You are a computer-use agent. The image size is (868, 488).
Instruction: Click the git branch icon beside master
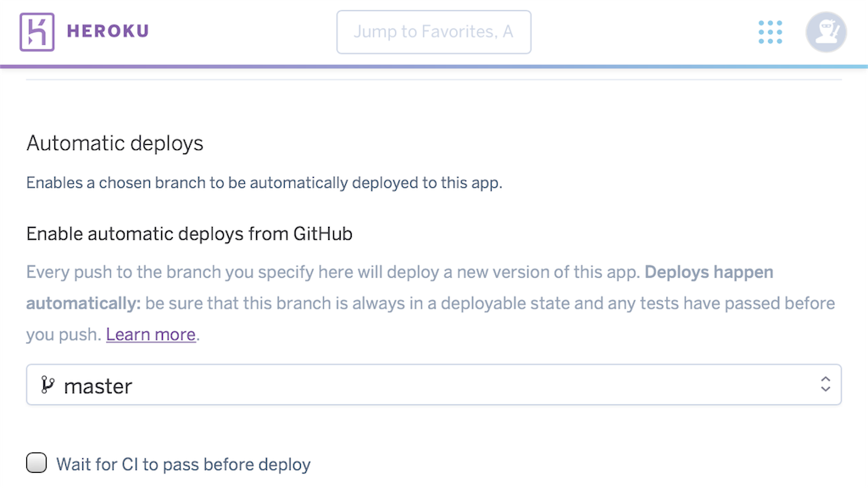point(47,385)
